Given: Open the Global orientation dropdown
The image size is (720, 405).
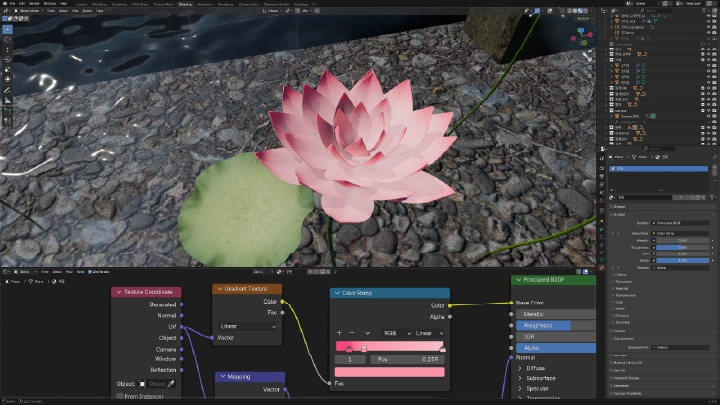Looking at the screenshot, I should point(272,11).
